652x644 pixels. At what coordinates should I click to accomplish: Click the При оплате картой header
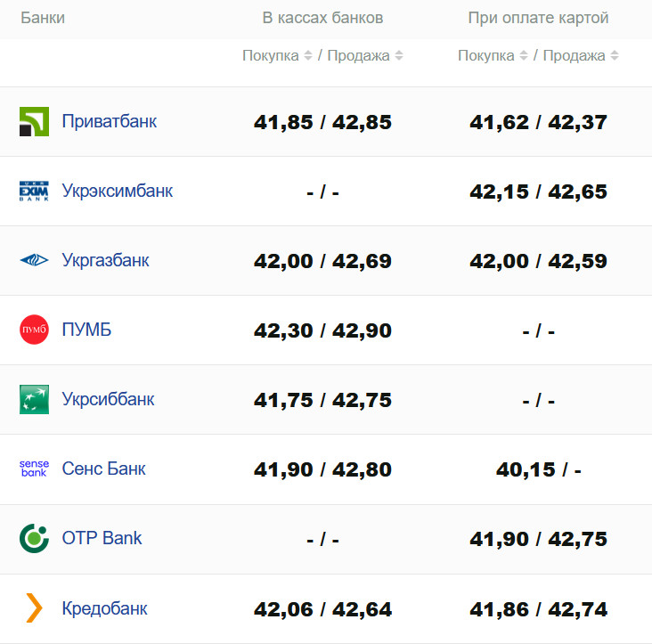coord(538,18)
